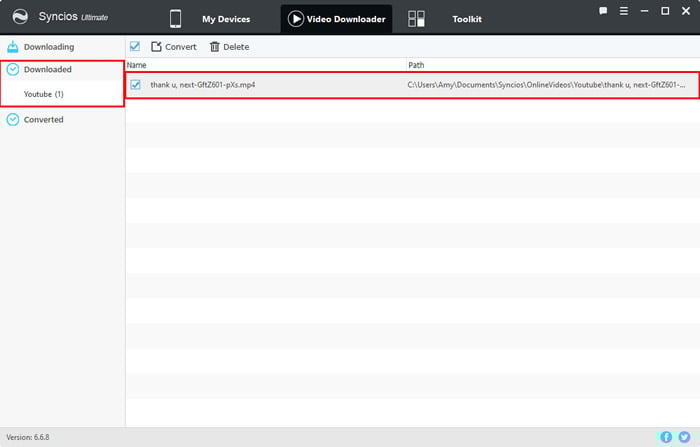Click the file path C:\Users\Amy\Documents cell
Viewport: 700px width, 447px height.
point(546,85)
